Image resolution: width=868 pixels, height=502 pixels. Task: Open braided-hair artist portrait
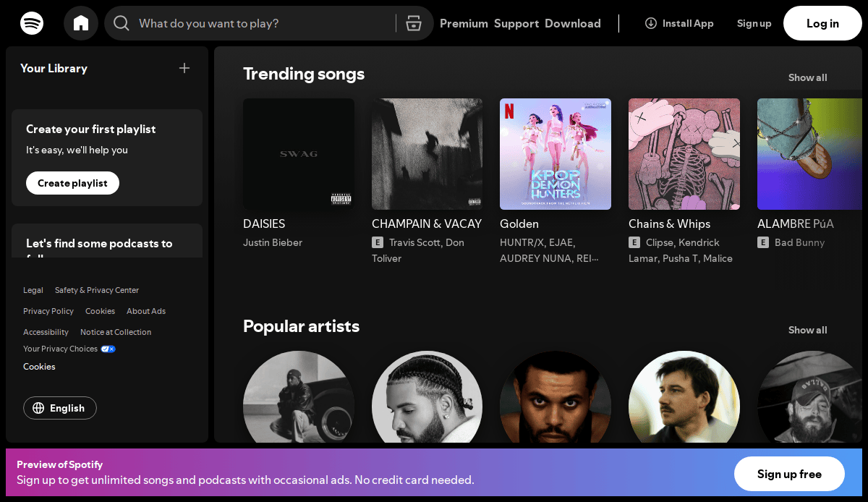pyautogui.click(x=427, y=396)
